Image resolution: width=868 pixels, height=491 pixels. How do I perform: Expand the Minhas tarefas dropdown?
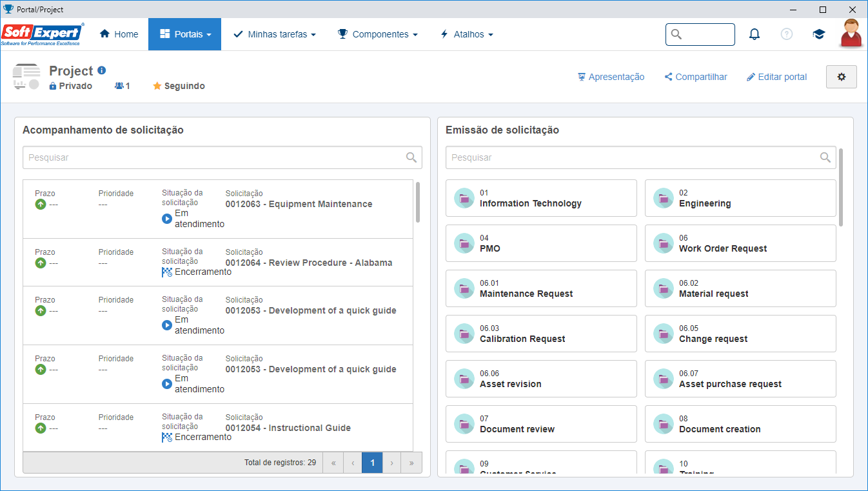coord(275,34)
